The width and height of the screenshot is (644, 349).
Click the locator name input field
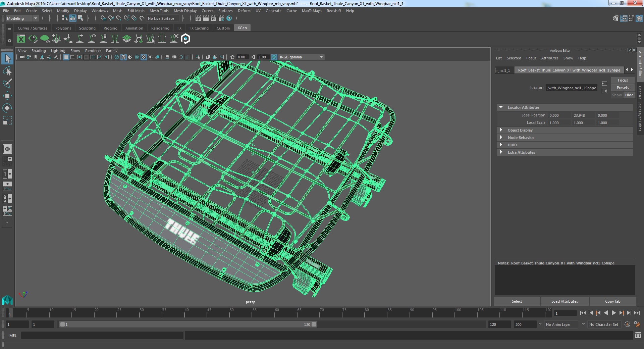(x=571, y=88)
